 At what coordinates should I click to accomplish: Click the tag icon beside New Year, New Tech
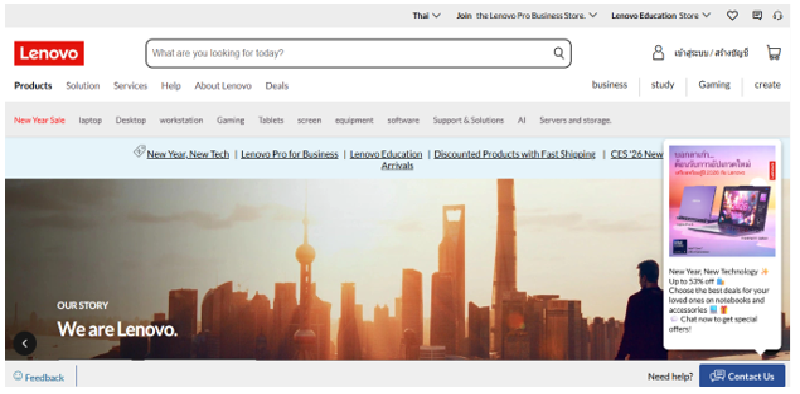139,152
